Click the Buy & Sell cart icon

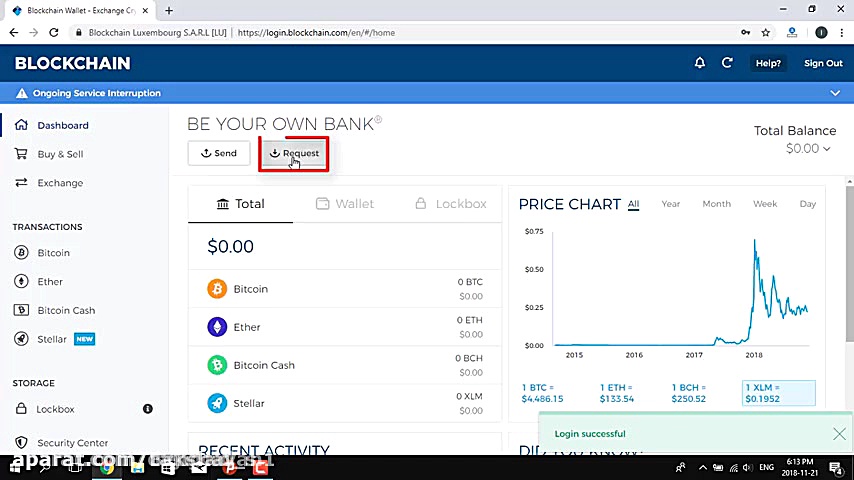(21, 154)
